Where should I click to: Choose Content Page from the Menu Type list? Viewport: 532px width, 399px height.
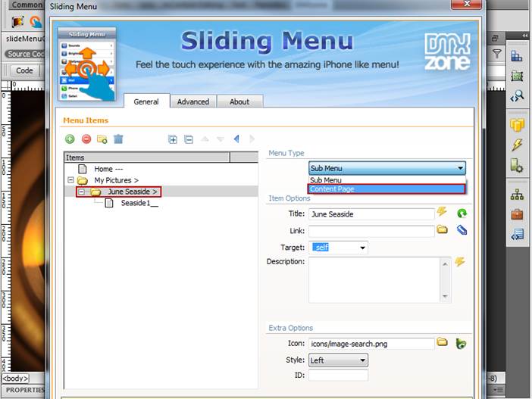[x=386, y=189]
